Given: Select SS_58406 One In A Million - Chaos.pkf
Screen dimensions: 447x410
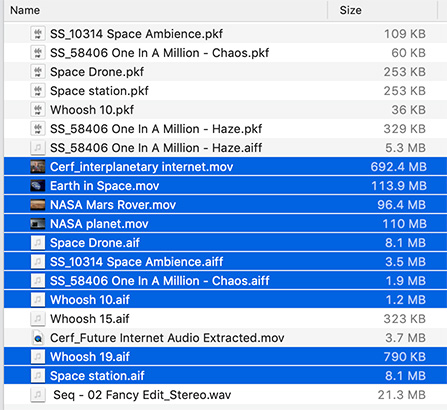Looking at the screenshot, I should coord(225,53).
